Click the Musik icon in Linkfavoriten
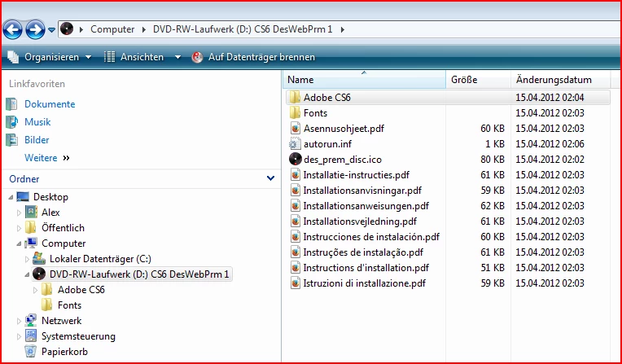The height and width of the screenshot is (364, 622). coord(11,122)
